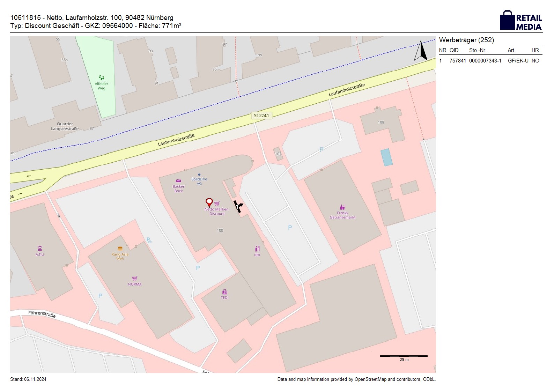Click the OpenStreetMap attribution text

pos(356,379)
